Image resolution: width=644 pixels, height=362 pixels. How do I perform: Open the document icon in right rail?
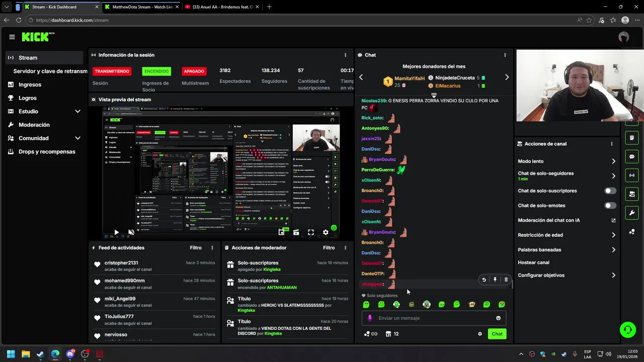tap(632, 138)
